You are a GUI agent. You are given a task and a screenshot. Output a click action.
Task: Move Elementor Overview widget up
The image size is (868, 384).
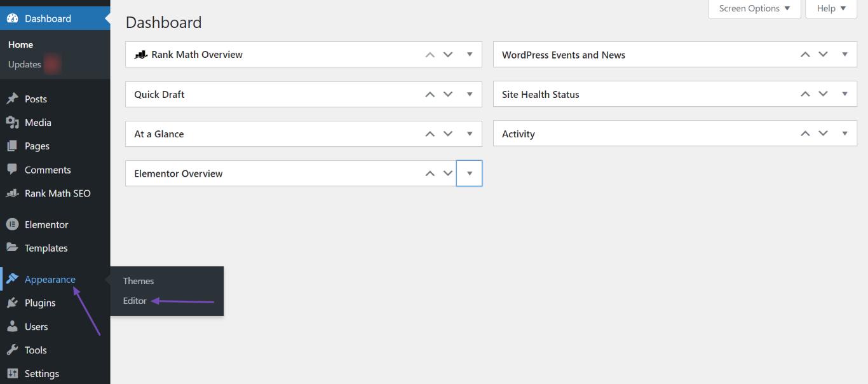coord(430,174)
